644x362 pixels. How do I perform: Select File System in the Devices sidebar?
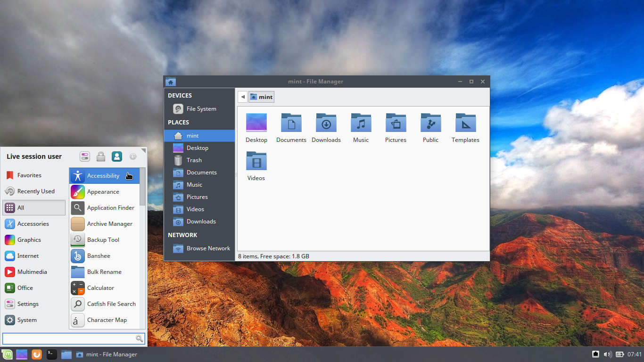point(199,109)
